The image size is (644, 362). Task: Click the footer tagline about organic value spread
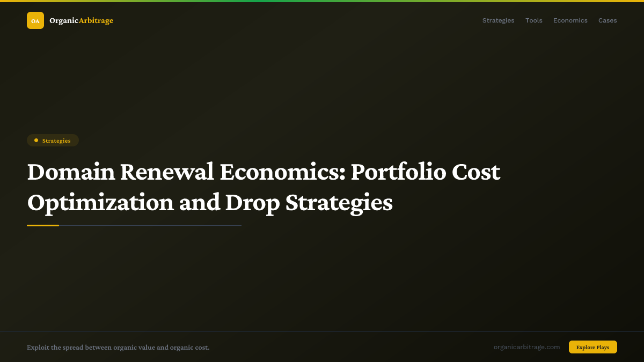[x=119, y=347]
